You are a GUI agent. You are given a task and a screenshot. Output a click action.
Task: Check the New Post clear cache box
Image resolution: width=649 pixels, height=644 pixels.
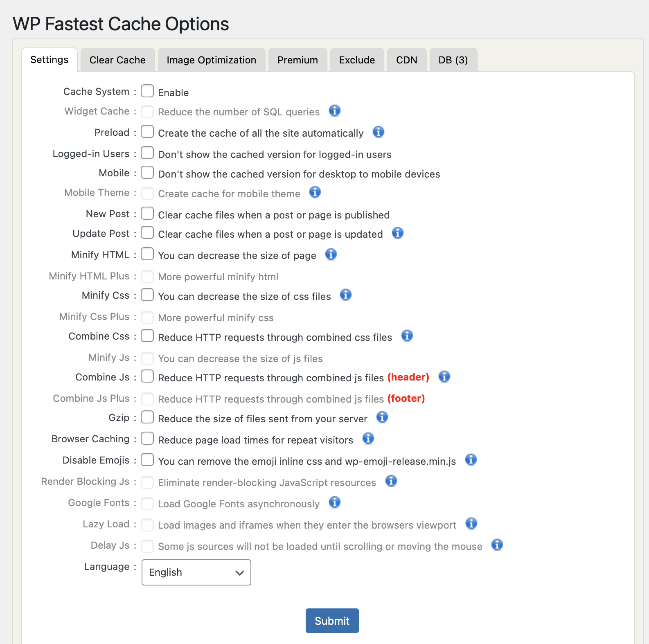pyautogui.click(x=147, y=214)
